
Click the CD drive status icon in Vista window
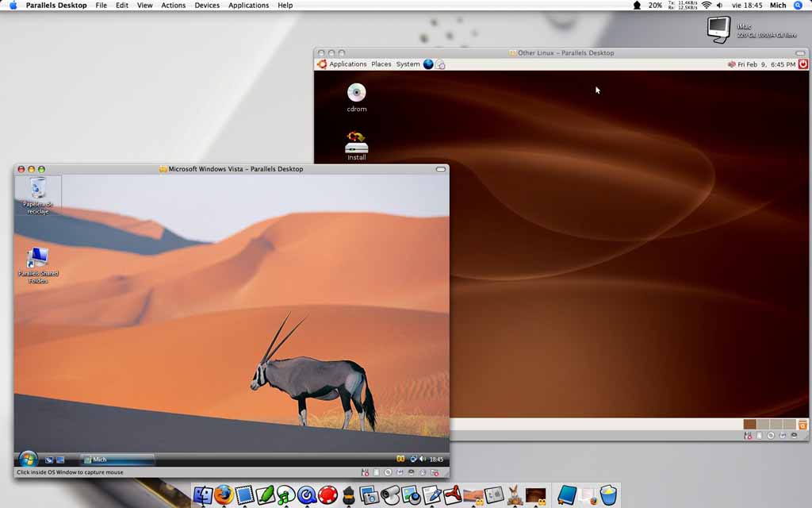click(388, 473)
